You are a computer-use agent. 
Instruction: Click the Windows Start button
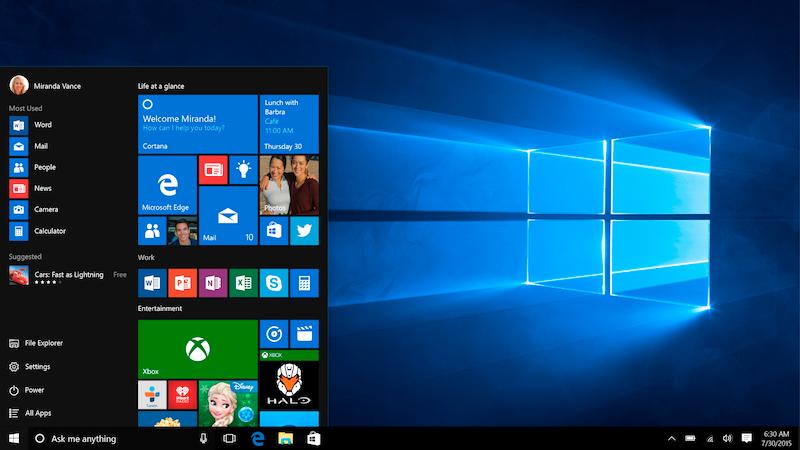(14, 439)
